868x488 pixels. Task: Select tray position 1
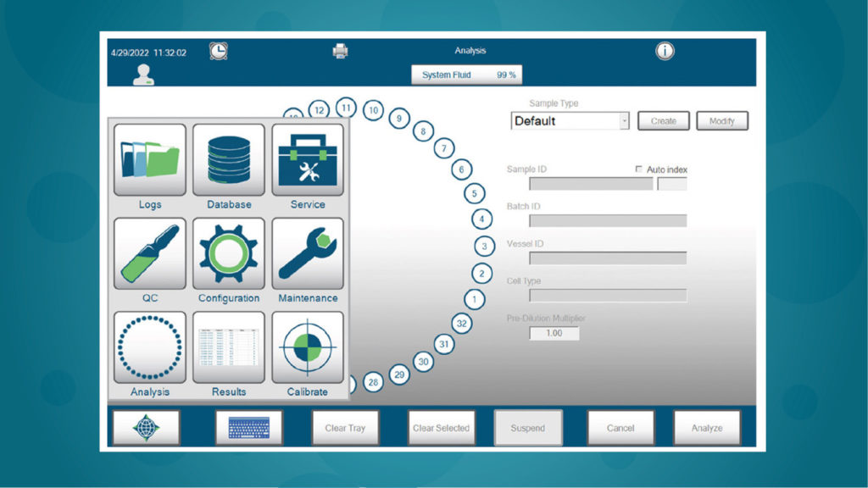[474, 299]
